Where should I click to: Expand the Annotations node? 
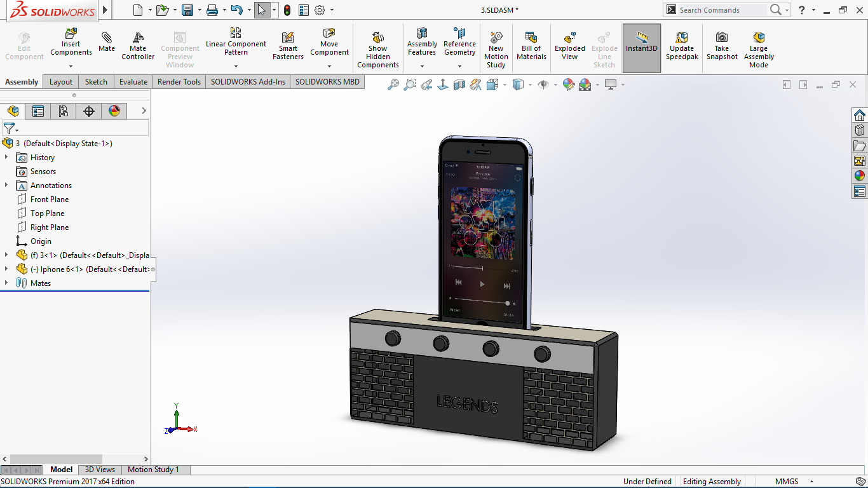pos(6,185)
